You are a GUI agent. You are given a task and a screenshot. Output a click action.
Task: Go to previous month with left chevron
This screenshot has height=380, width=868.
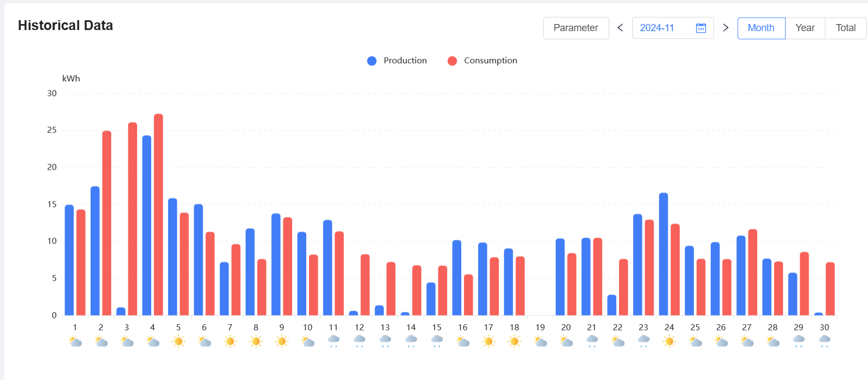(620, 28)
